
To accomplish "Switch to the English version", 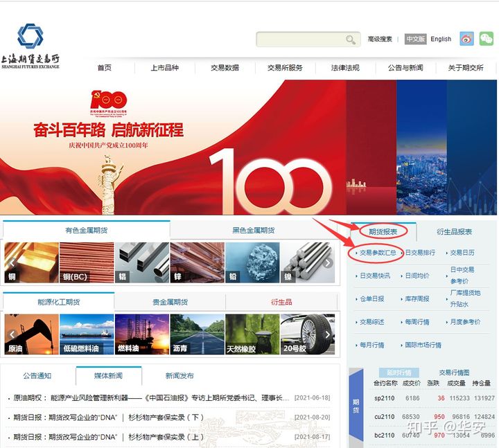I will (441, 39).
